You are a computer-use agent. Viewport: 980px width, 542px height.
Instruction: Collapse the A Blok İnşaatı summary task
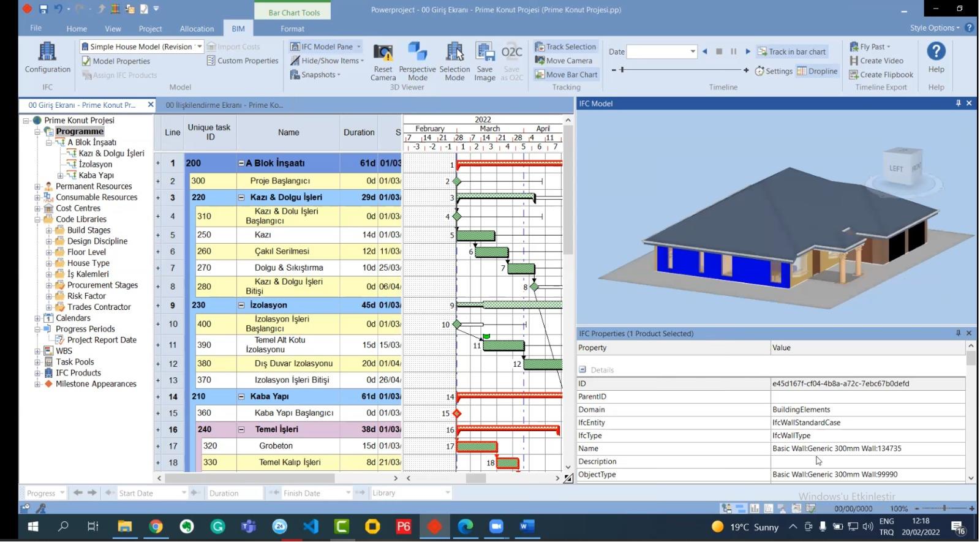[241, 164]
